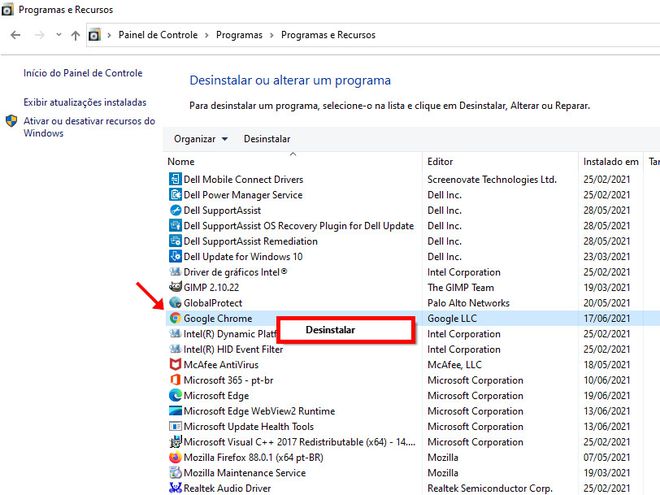
Task: Click the Dell SupportAssist Remediation icon
Action: coord(175,241)
